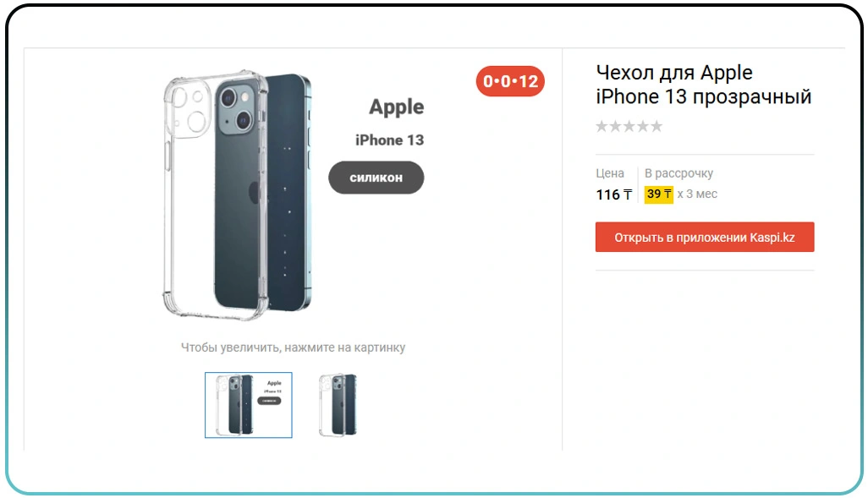Select the first star in the rating
The image size is (868, 498).
pos(601,125)
